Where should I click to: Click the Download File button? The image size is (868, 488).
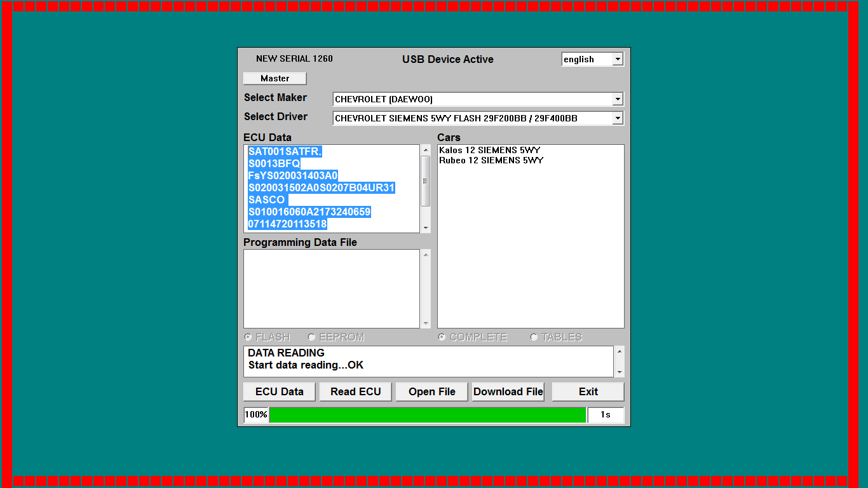508,391
